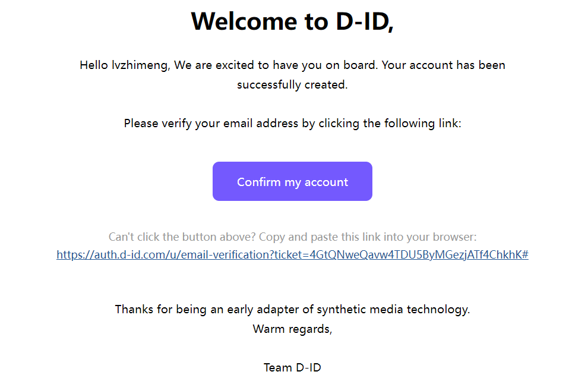Click the Confirm my account button
The image size is (588, 381).
click(x=292, y=181)
